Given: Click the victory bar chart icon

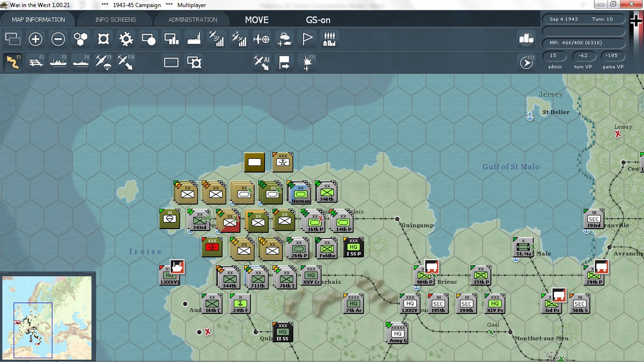Looking at the screenshot, I should click(x=527, y=39).
